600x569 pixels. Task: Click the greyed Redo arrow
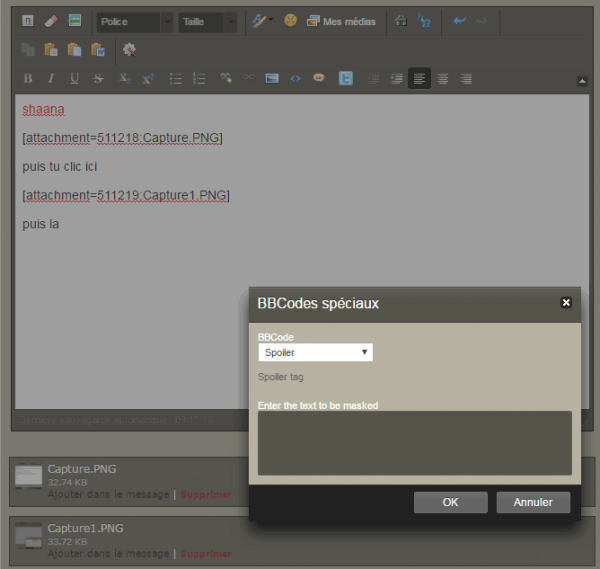tap(482, 21)
